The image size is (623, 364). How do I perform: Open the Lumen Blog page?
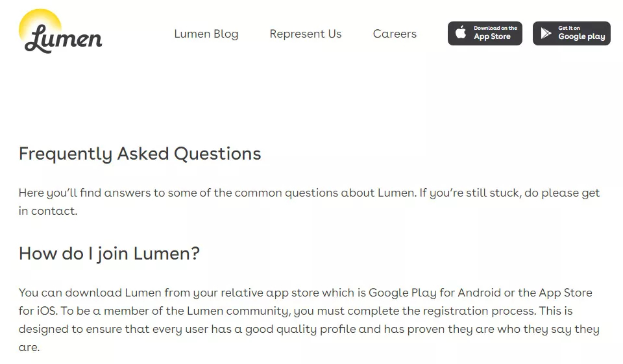point(206,34)
